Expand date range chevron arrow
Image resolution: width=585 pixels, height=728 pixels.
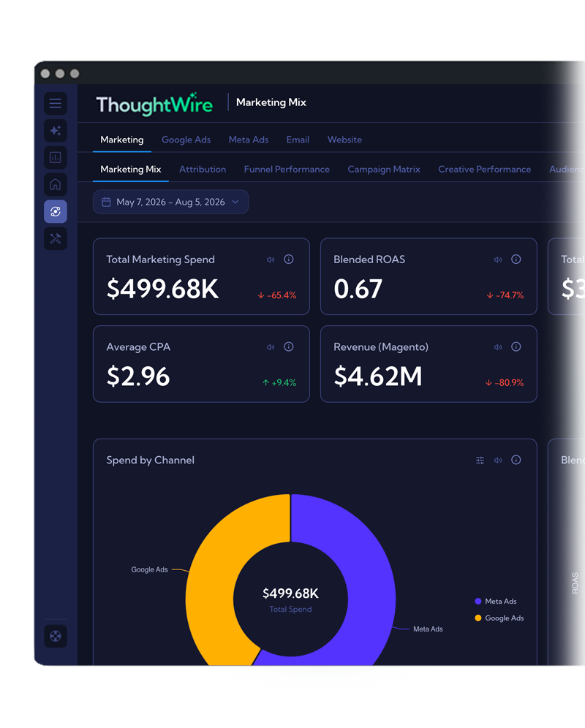(x=235, y=202)
